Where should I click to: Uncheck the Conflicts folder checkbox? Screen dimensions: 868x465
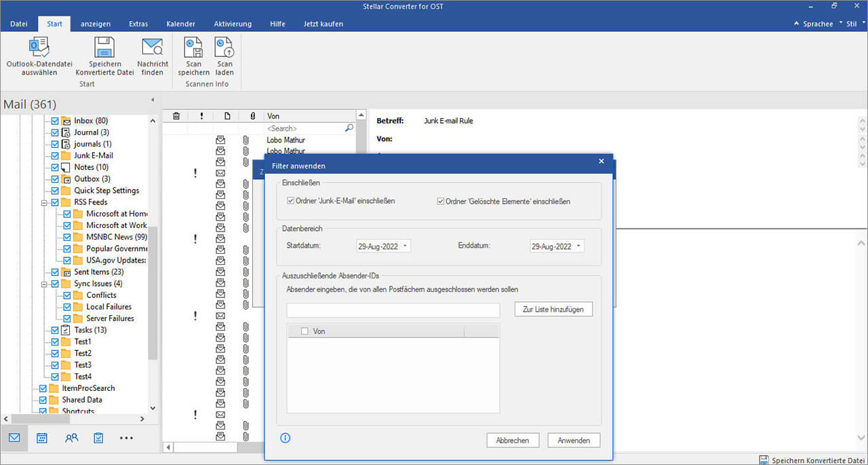(x=67, y=295)
